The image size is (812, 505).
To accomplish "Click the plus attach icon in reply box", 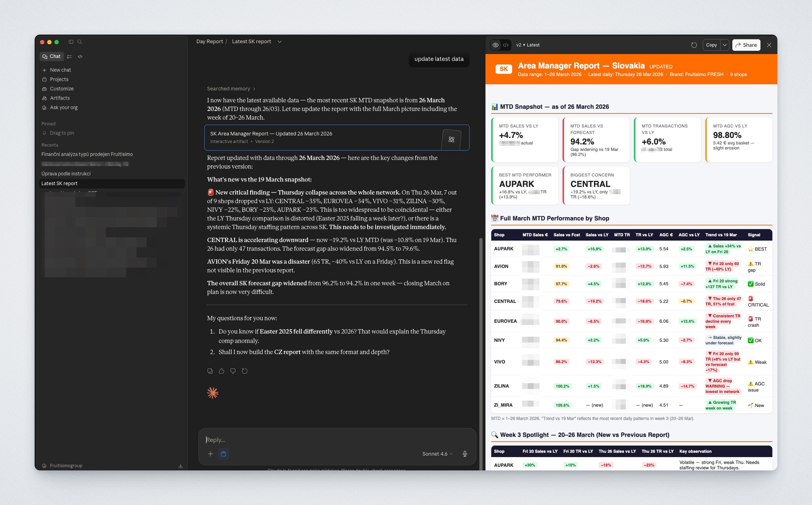I will point(210,454).
